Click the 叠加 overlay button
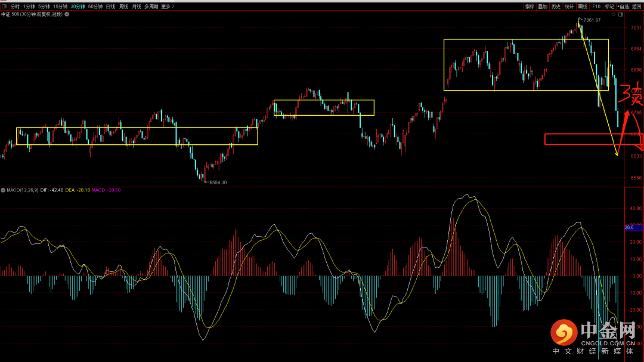Viewport: 644px width, 362px height. click(543, 7)
